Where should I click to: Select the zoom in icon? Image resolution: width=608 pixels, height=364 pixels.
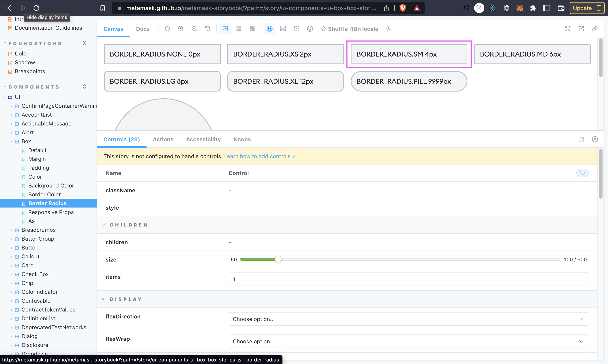tap(181, 29)
